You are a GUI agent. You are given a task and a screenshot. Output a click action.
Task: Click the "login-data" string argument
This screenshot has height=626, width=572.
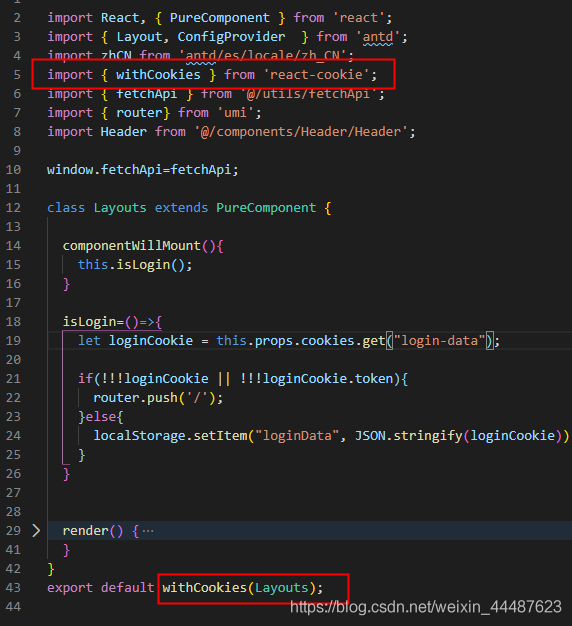point(439,341)
